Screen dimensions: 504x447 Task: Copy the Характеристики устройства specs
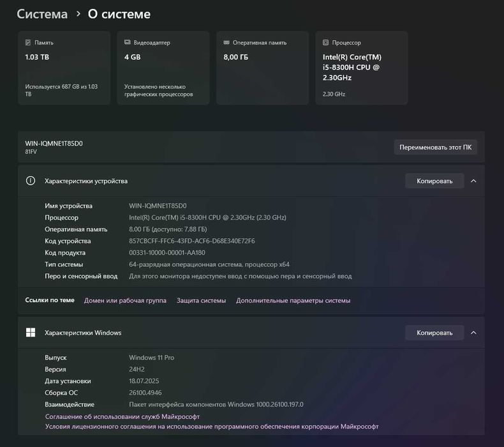coord(434,181)
